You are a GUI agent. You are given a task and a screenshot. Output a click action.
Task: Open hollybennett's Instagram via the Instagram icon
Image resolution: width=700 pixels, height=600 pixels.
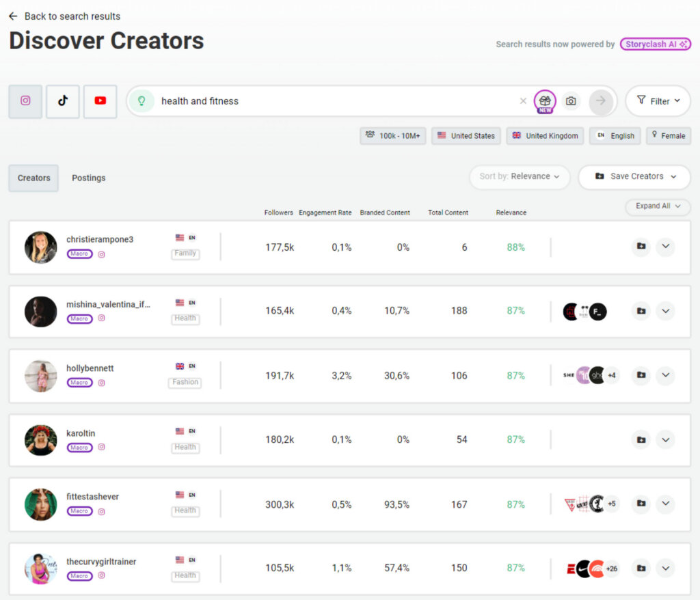101,382
